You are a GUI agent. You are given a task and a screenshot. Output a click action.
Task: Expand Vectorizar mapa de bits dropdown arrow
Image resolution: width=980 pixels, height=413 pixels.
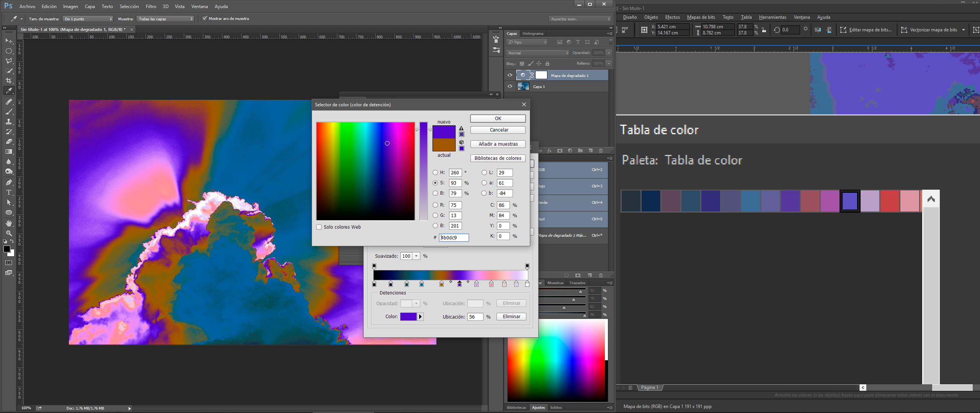(964, 30)
